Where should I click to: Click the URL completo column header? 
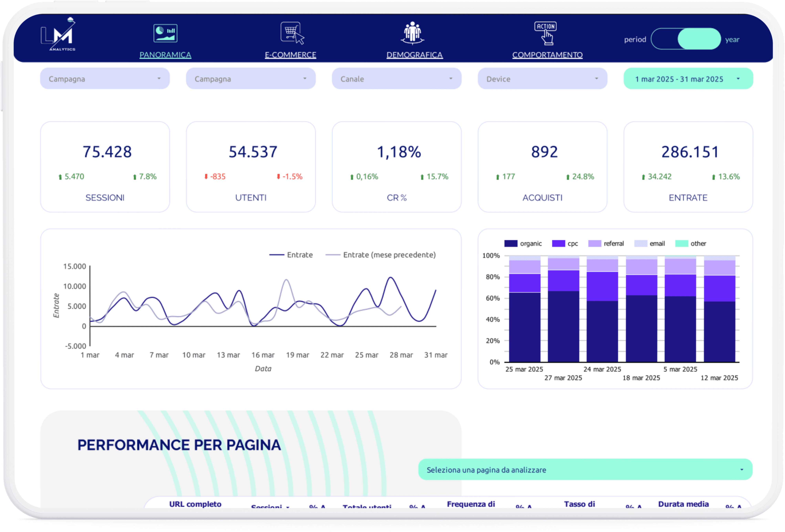click(x=195, y=504)
